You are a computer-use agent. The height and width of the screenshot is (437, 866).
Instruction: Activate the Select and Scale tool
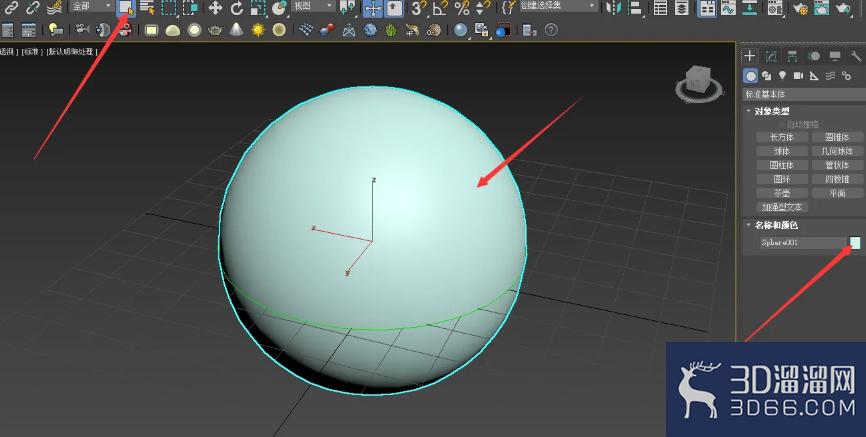258,8
